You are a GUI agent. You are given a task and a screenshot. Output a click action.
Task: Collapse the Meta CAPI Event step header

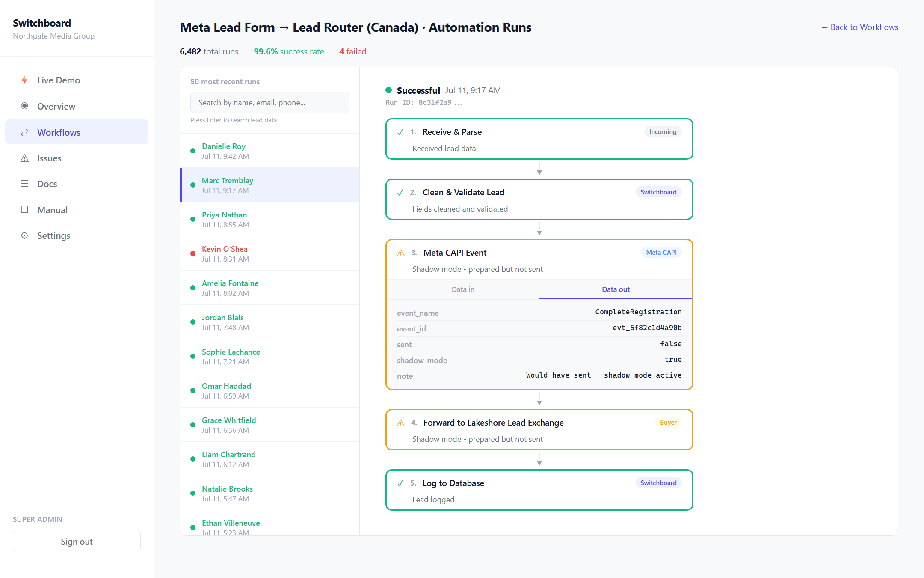(x=539, y=260)
